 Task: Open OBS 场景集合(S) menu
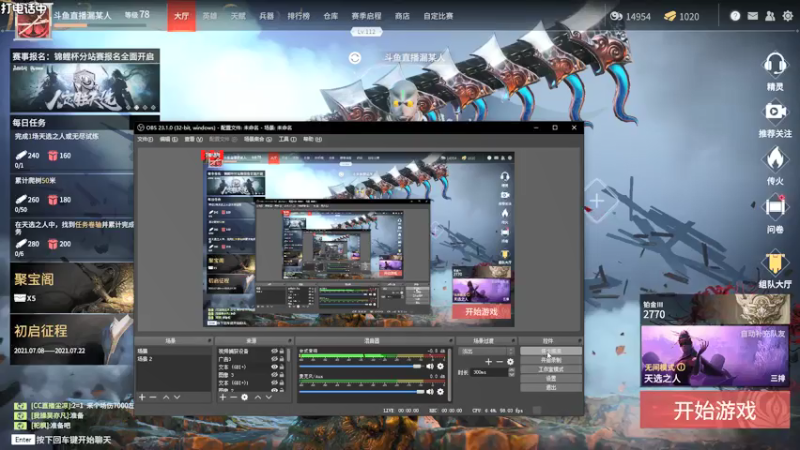point(258,139)
